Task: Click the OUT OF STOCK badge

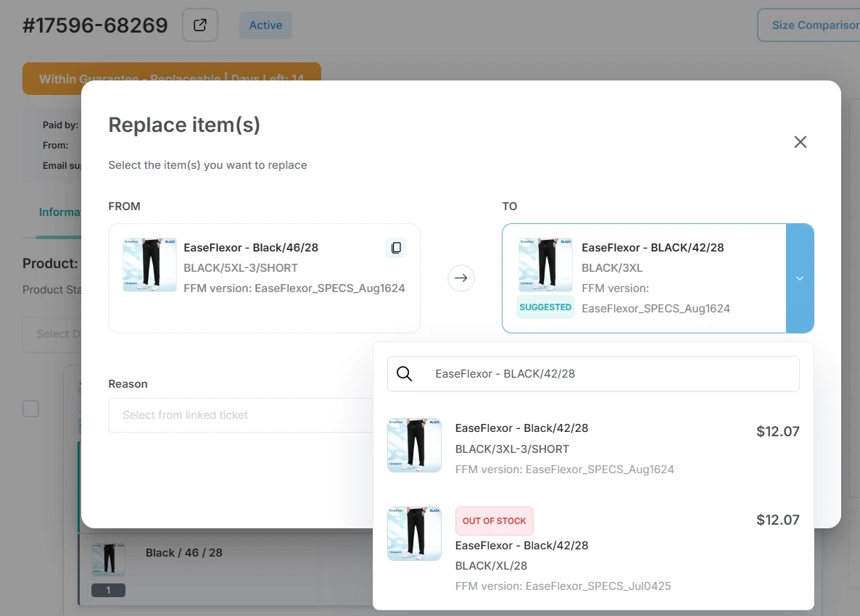Action: pos(494,520)
